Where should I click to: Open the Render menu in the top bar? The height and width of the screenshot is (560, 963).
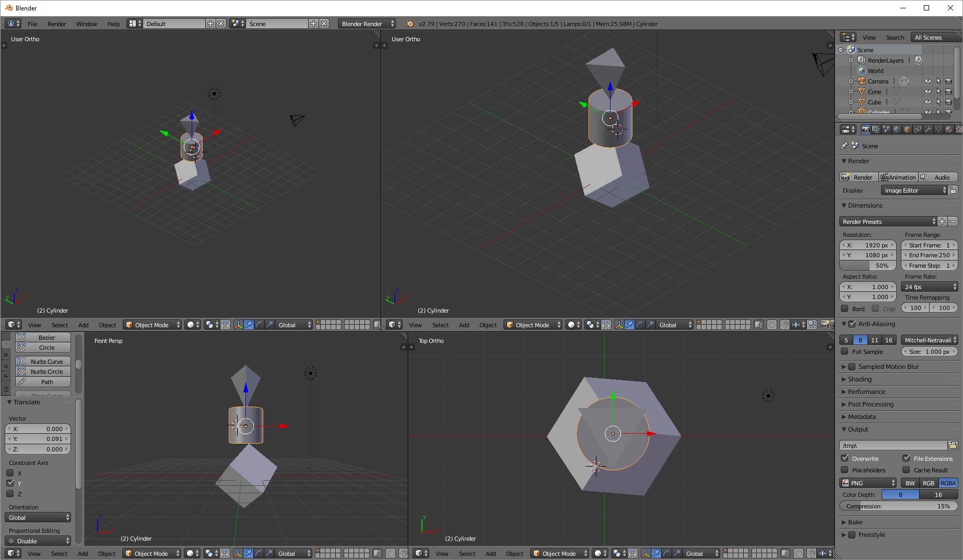pos(57,23)
